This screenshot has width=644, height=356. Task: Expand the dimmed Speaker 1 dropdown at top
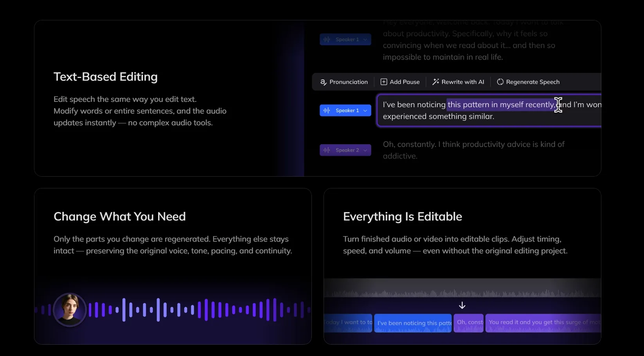(345, 39)
